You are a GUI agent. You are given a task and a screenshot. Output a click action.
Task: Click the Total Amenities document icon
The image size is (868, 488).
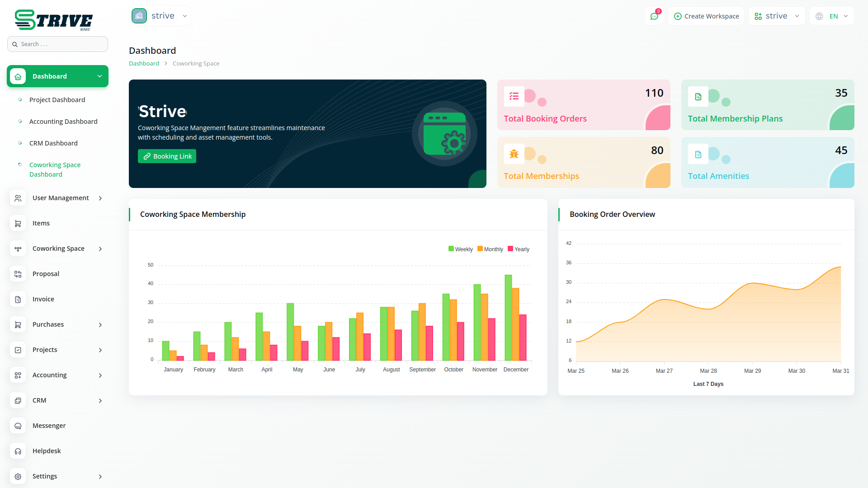click(698, 154)
